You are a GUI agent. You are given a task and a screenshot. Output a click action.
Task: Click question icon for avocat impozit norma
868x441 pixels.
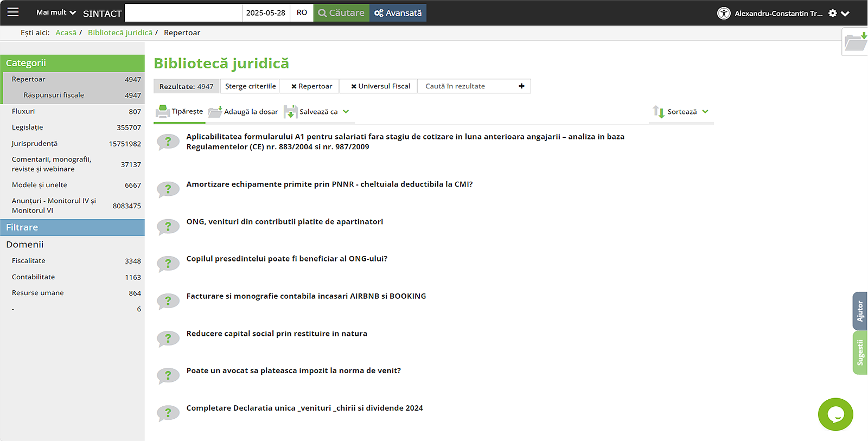click(x=168, y=376)
